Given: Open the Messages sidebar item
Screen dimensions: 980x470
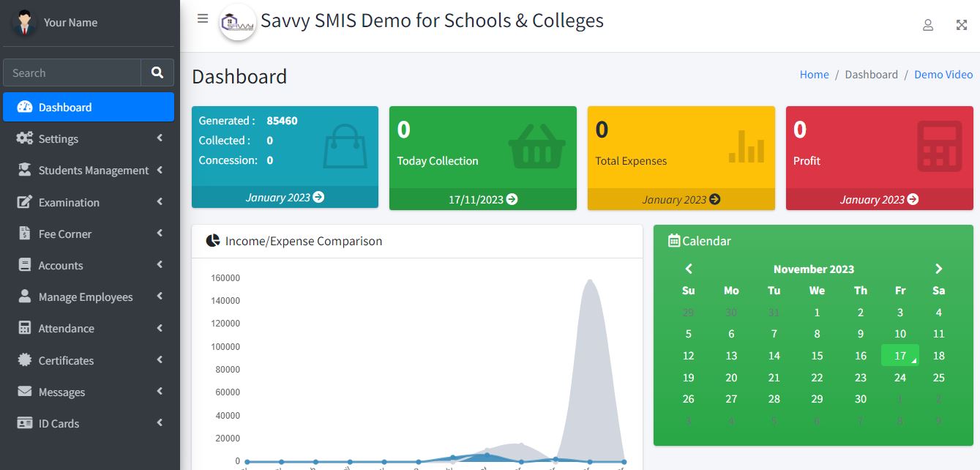Looking at the screenshot, I should [x=89, y=392].
